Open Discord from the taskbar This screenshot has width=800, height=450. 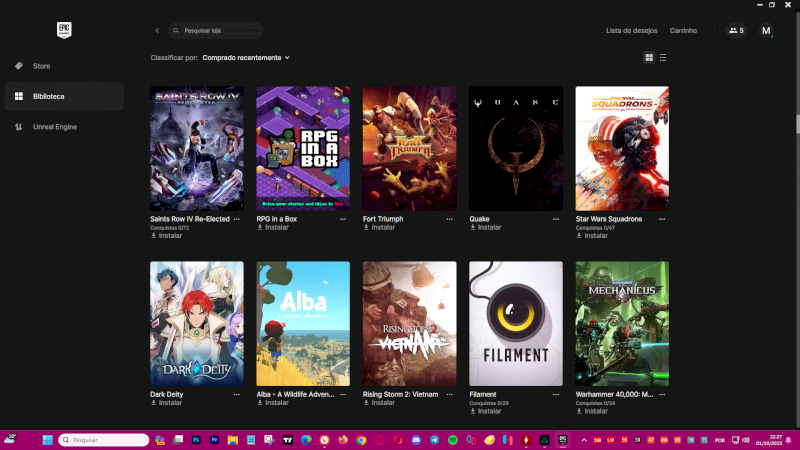pos(416,440)
